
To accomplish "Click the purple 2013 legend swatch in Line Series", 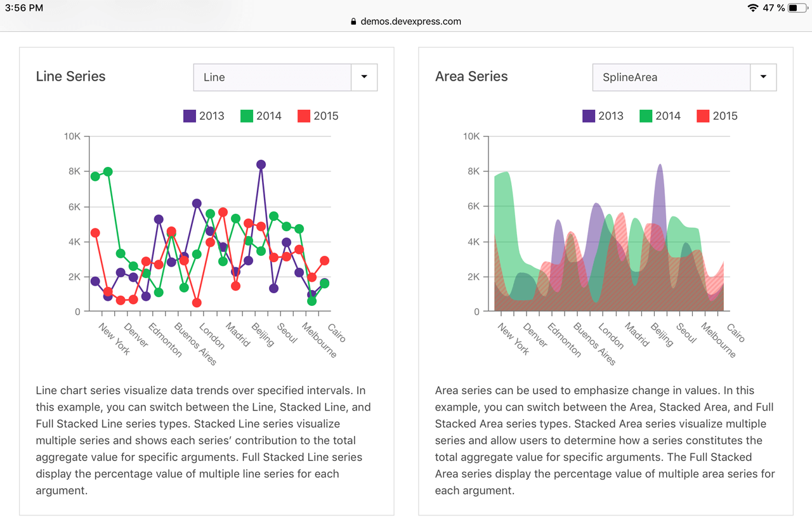I will tap(190, 116).
